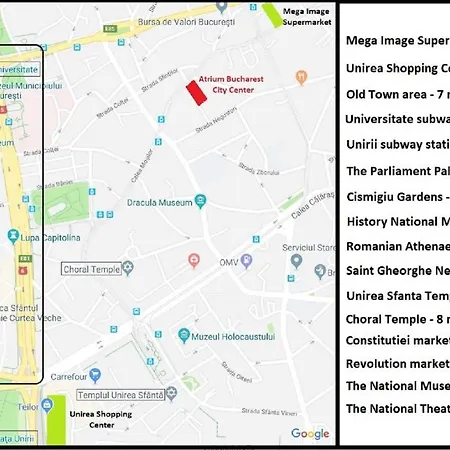The width and height of the screenshot is (450, 450).
Task: Select Cismigiu Gardens entry in list
Action: pos(398,197)
